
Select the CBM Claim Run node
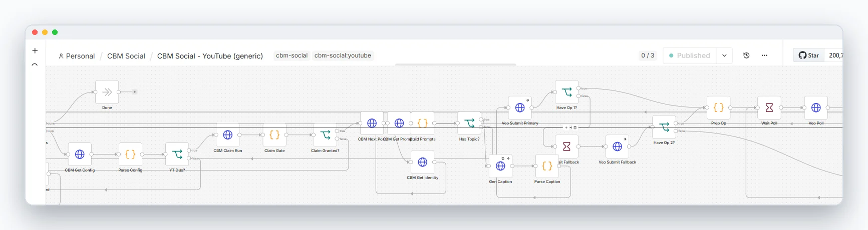tap(228, 135)
